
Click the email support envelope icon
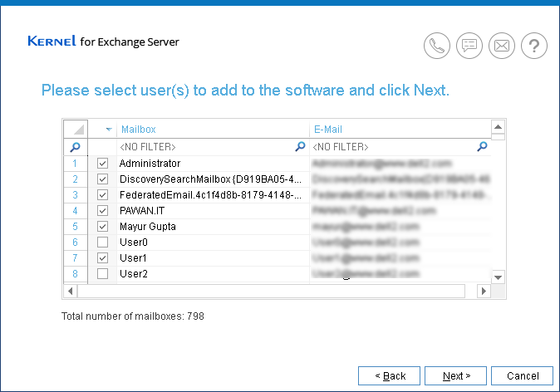[502, 46]
